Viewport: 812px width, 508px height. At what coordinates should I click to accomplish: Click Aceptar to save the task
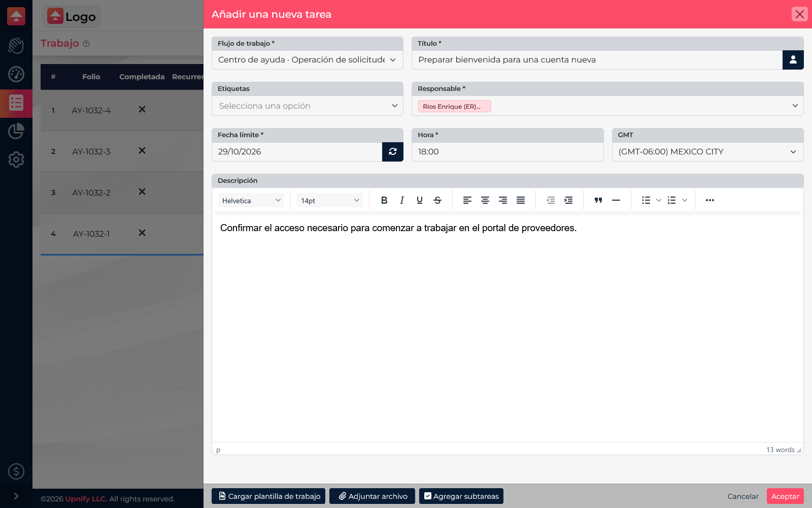pyautogui.click(x=785, y=496)
